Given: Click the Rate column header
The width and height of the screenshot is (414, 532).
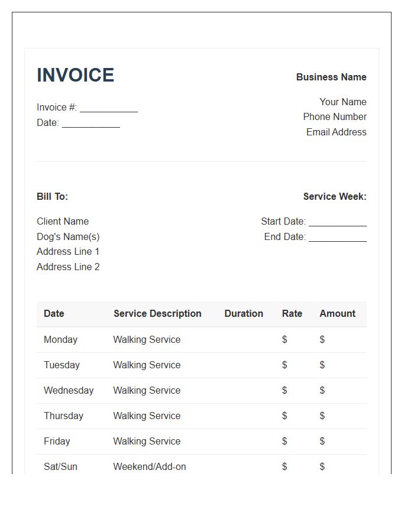Looking at the screenshot, I should [x=292, y=313].
